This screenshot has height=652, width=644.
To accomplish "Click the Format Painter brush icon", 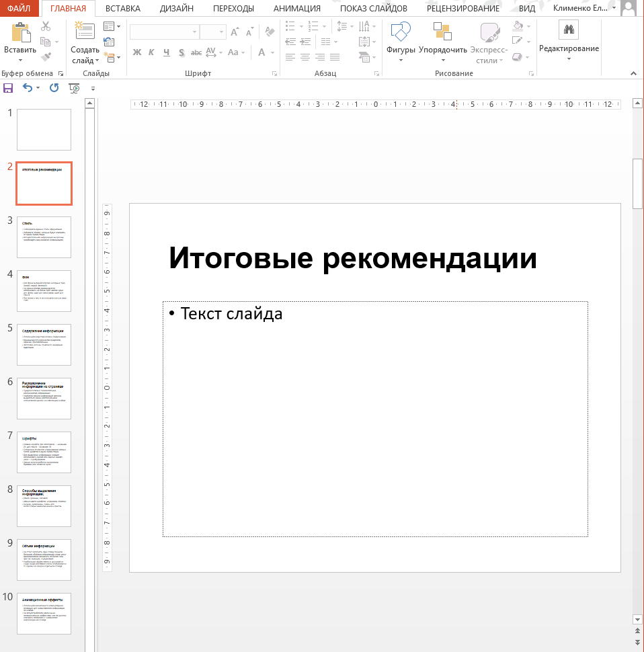I will [46, 56].
